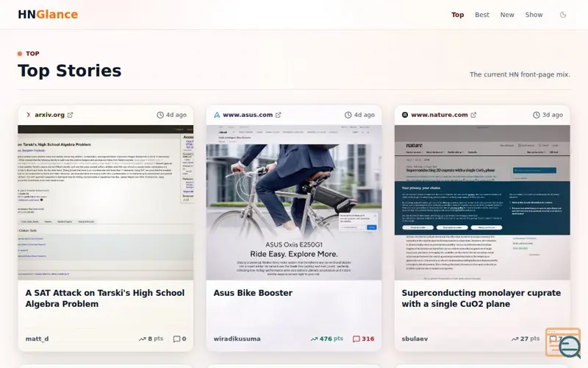Click the page inspector magnifier icon overlay
Image resolution: width=588 pixels, height=368 pixels.
[563, 342]
